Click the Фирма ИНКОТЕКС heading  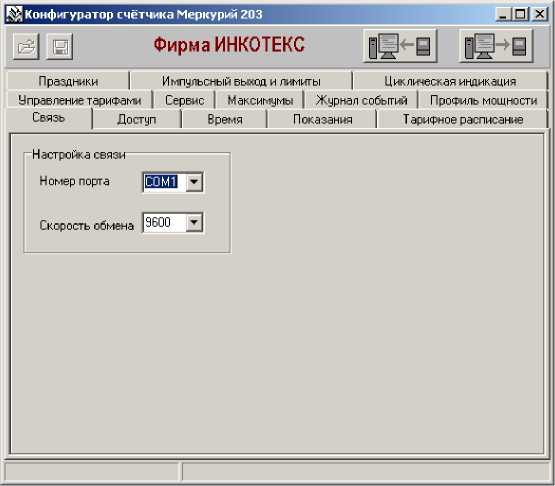(229, 45)
